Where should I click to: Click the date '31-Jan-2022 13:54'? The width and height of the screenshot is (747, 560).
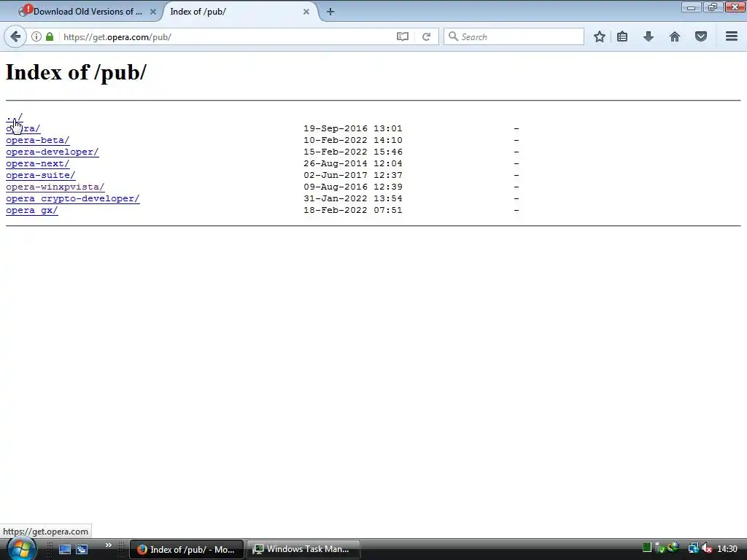point(353,198)
